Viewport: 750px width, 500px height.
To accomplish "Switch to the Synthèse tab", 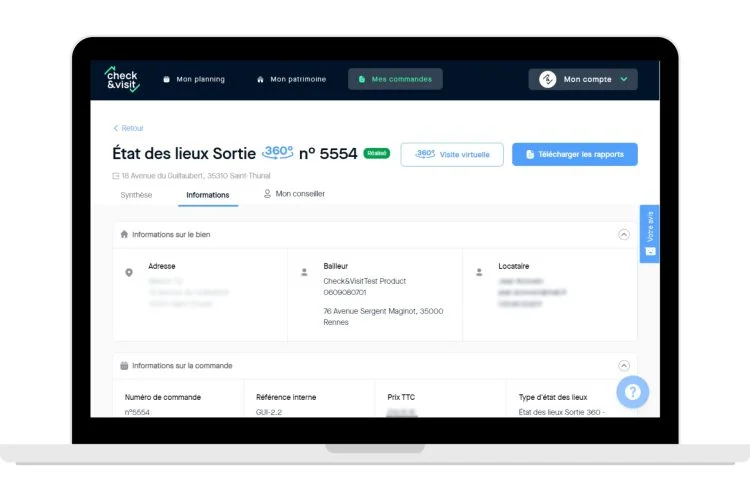I will point(136,195).
